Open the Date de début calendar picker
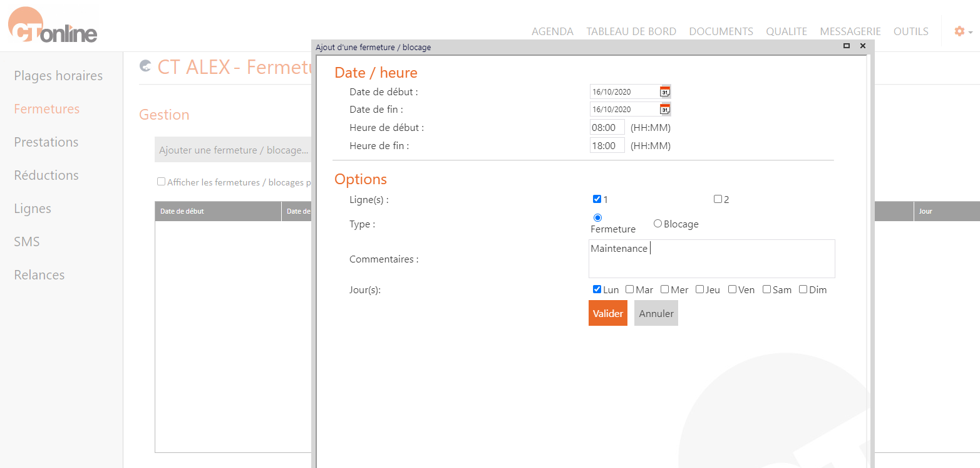The image size is (980, 468). [x=665, y=91]
